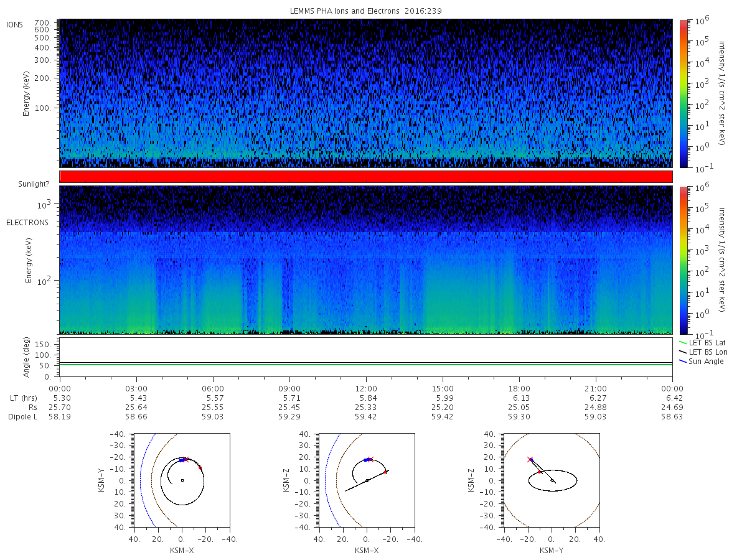
Task: Click the Rs value "24.69"
Action: [x=673, y=407]
